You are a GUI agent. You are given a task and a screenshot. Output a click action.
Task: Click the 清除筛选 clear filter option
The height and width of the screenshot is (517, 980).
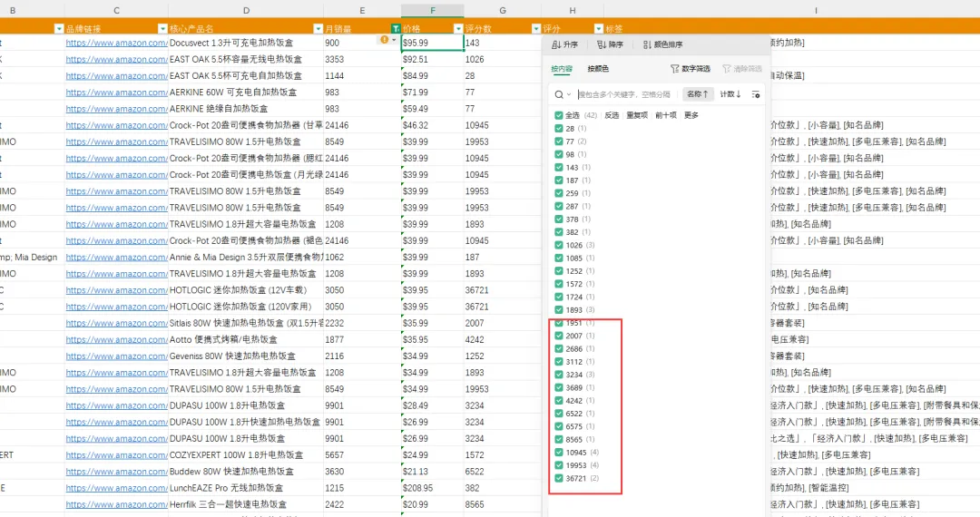742,69
